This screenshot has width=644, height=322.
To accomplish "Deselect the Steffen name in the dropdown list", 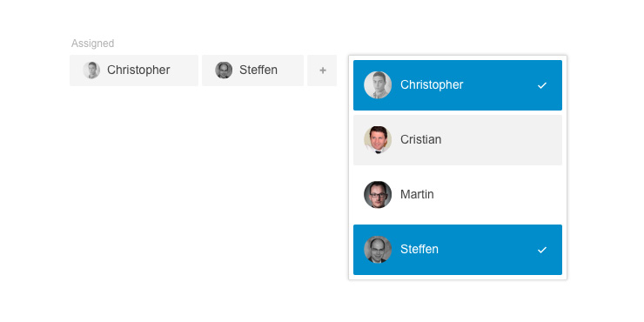I will (x=419, y=249).
